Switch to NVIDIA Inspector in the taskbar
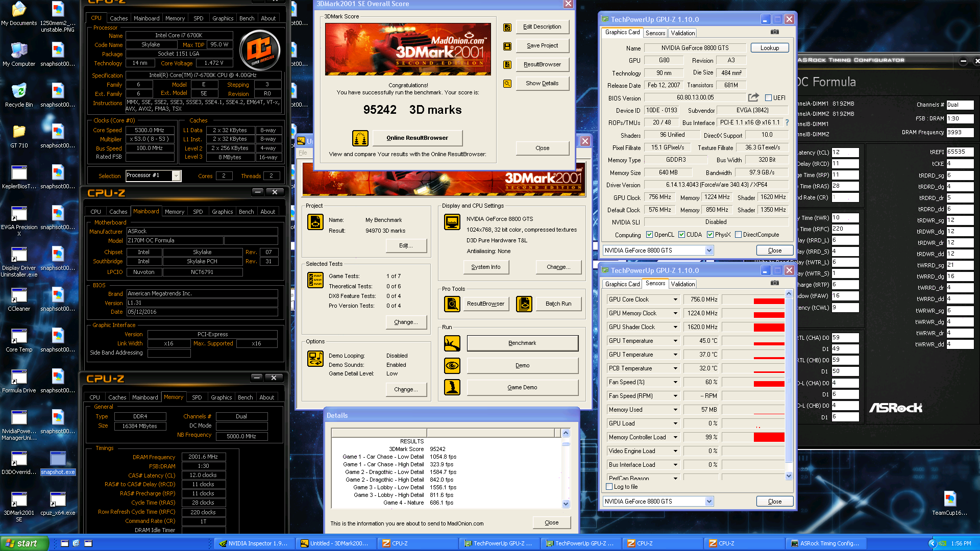 [253, 543]
